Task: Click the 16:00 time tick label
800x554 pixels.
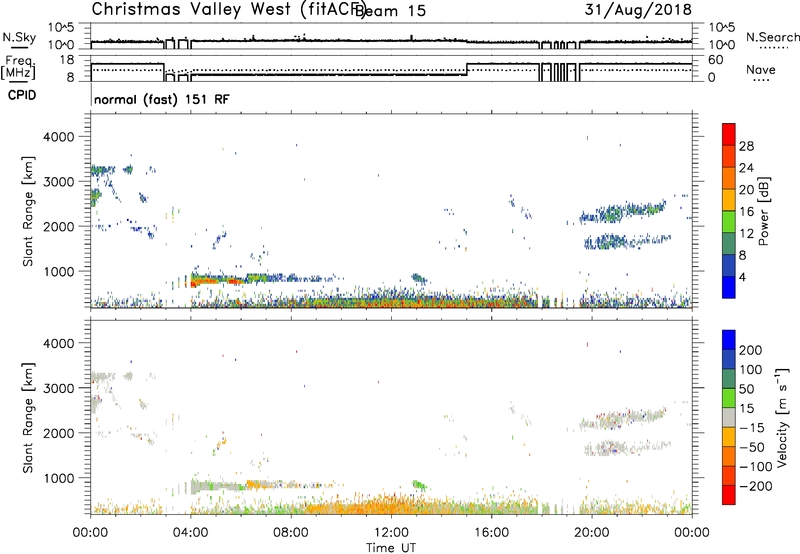Action: pos(491,533)
